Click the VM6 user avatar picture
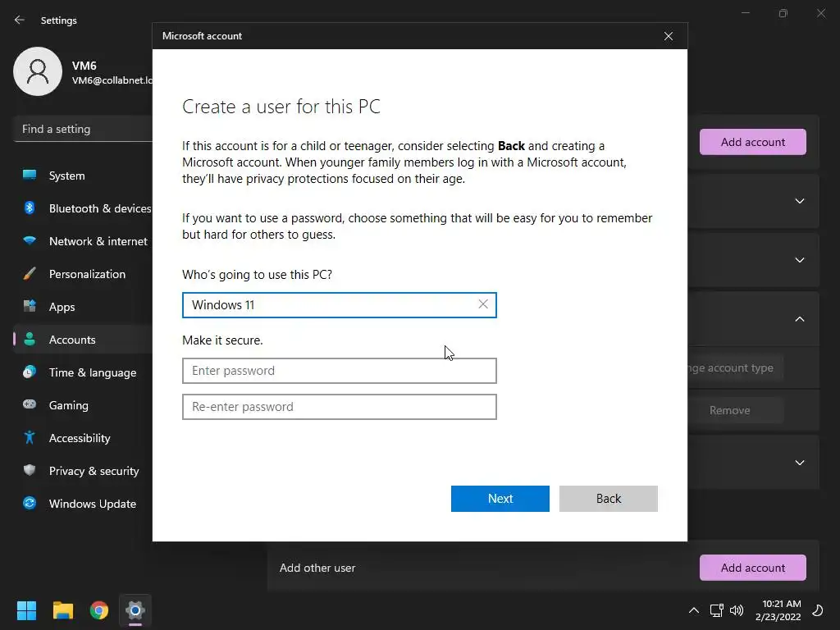840x630 pixels. point(38,71)
